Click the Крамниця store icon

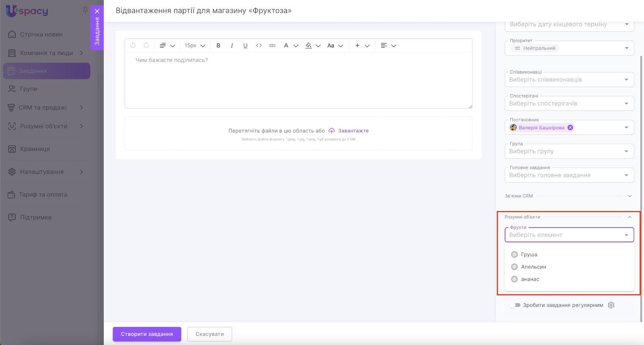(12, 149)
